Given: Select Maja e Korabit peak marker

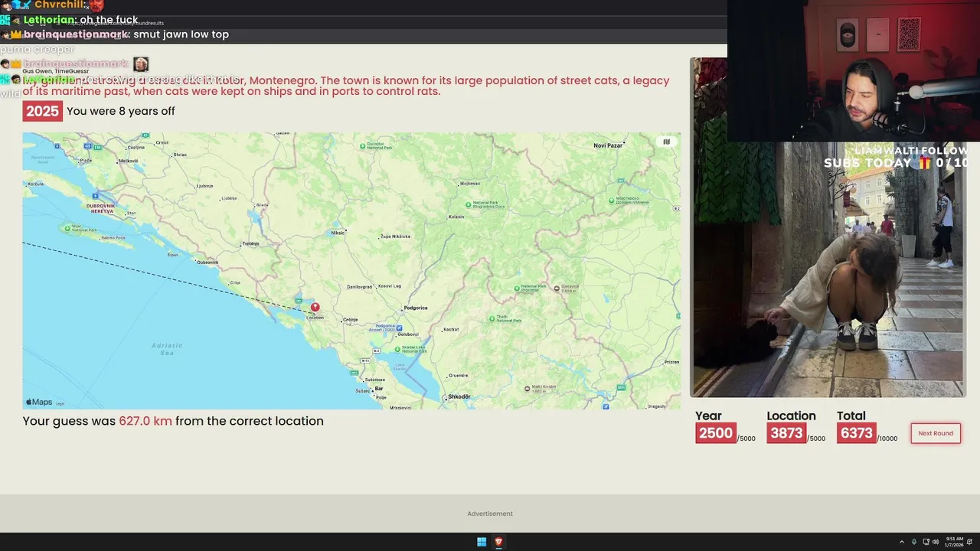Looking at the screenshot, I should [527, 388].
